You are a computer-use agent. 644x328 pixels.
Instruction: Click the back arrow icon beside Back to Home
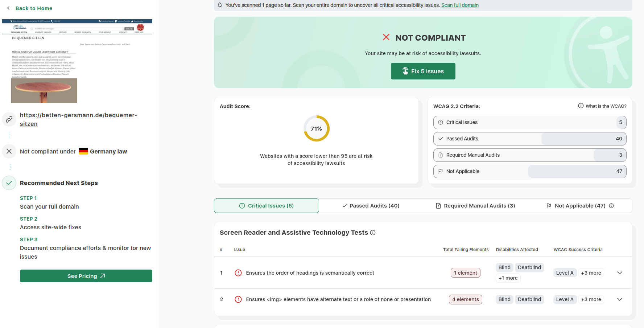coord(8,8)
